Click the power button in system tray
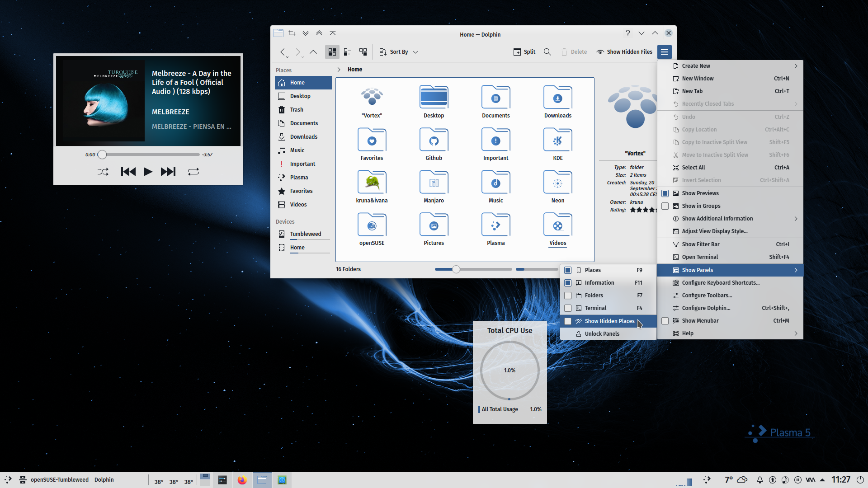This screenshot has width=868, height=488. point(860,480)
